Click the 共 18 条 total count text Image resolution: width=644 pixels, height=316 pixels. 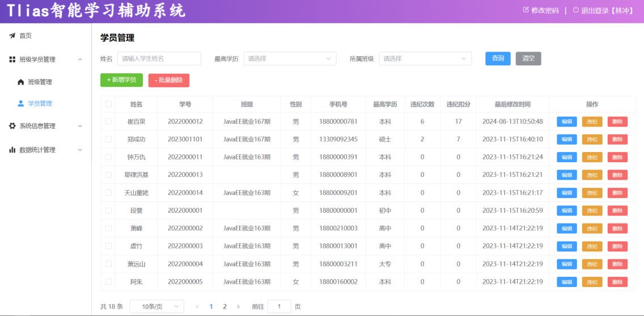coord(112,306)
